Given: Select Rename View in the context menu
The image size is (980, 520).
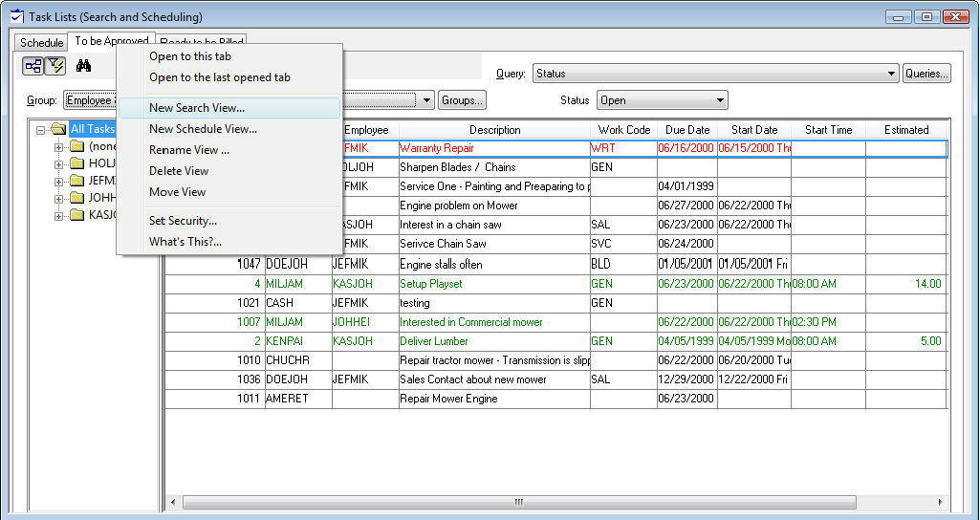Looking at the screenshot, I should point(188,150).
